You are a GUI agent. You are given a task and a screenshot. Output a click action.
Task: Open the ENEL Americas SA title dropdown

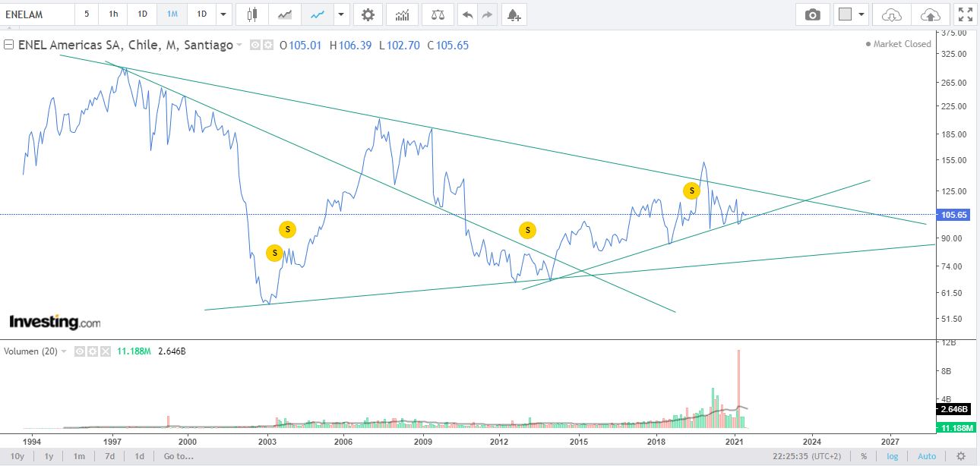click(x=240, y=46)
